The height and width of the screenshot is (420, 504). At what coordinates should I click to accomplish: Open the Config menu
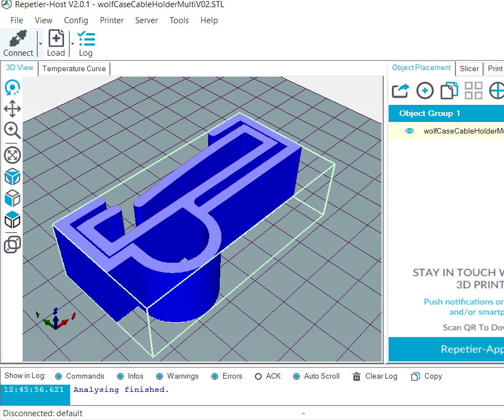(76, 20)
